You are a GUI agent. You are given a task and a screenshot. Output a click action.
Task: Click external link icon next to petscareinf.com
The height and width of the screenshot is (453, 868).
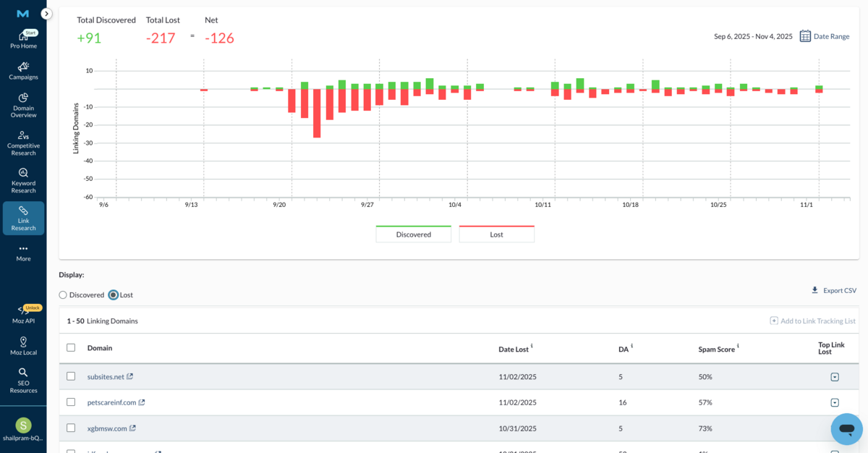(x=142, y=402)
